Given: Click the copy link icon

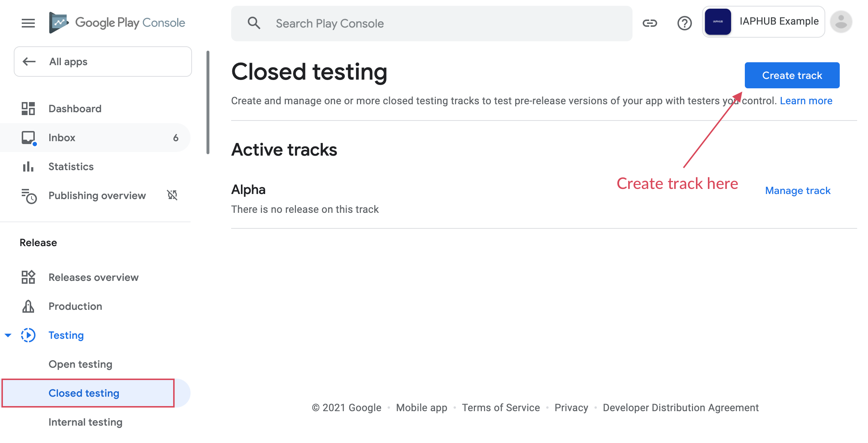Looking at the screenshot, I should (x=650, y=24).
